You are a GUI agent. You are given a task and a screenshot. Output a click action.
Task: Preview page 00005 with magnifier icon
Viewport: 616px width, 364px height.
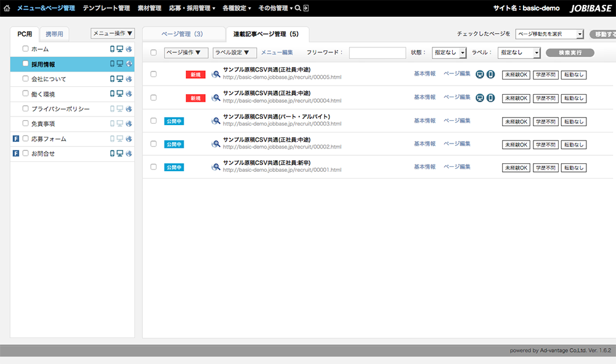pyautogui.click(x=216, y=74)
